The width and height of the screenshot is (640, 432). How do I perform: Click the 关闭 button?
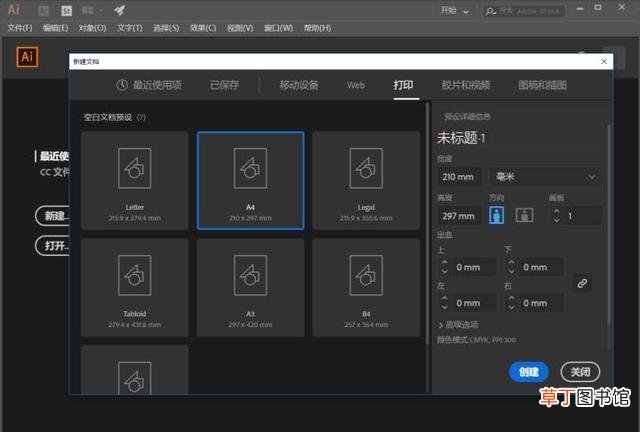click(580, 372)
